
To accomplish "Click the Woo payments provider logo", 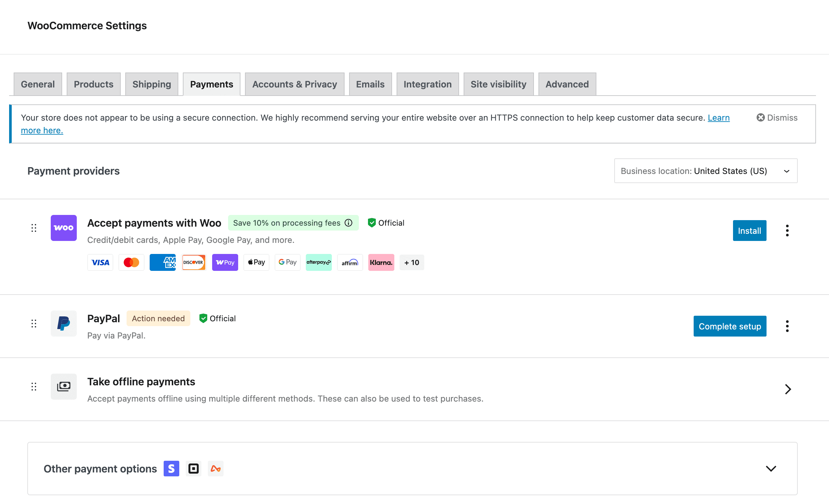I will [63, 228].
